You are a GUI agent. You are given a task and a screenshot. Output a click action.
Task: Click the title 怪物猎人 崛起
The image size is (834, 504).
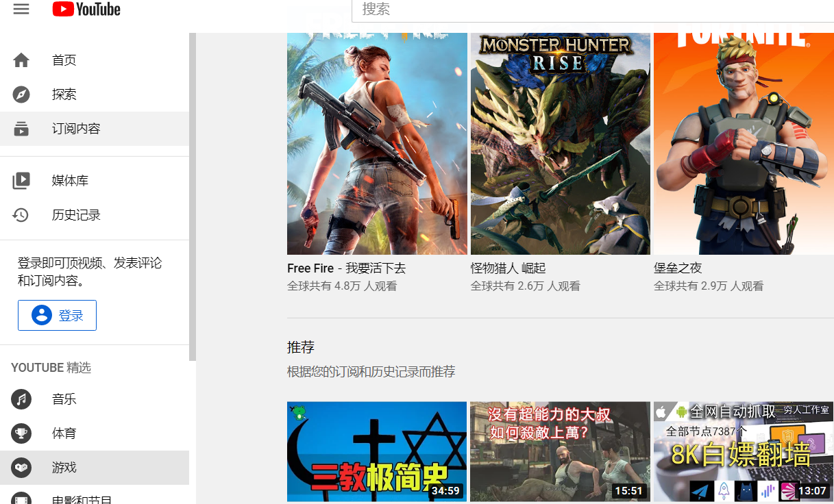pos(508,268)
